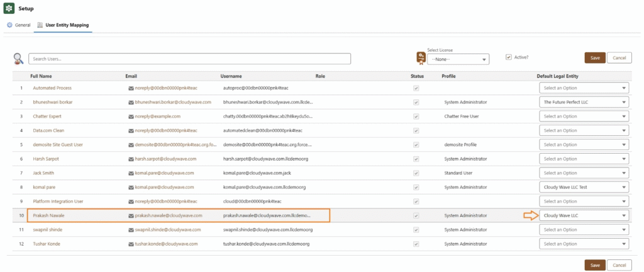The height and width of the screenshot is (272, 644).
Task: Click the General tab gear icon
Action: click(9, 25)
